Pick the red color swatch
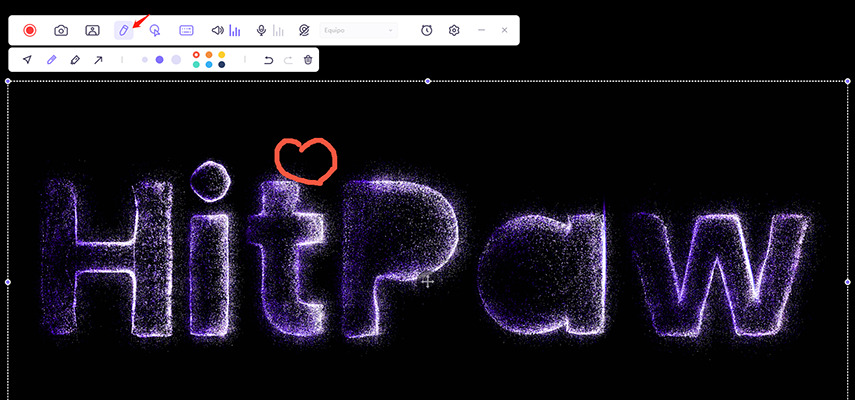 pyautogui.click(x=196, y=54)
